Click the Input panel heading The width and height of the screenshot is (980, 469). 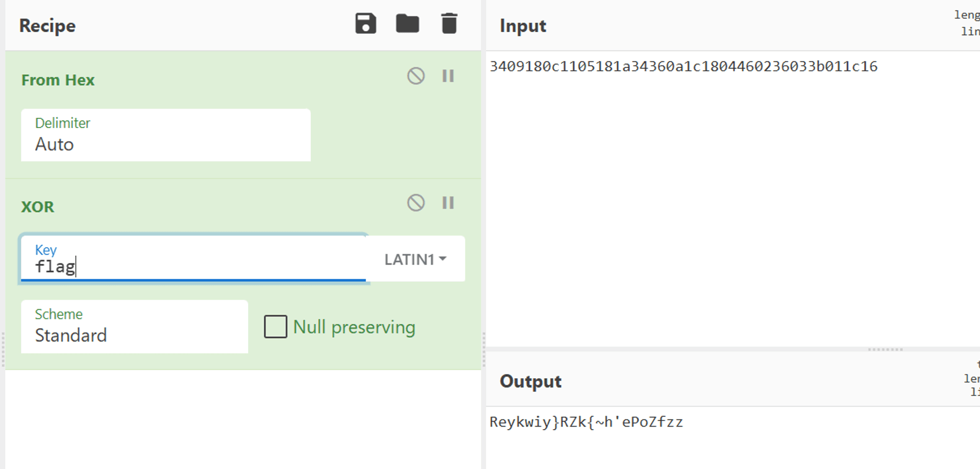(523, 26)
